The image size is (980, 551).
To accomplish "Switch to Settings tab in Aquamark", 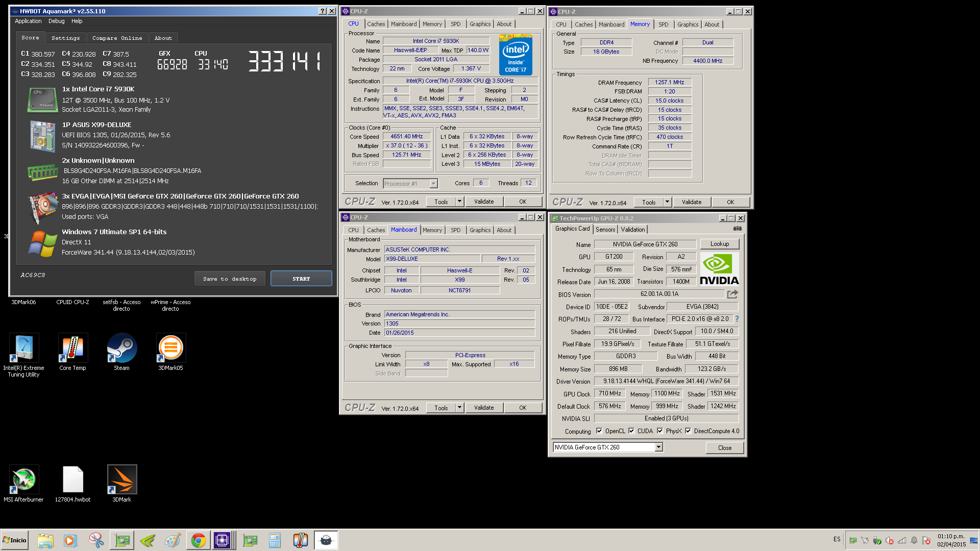I will coord(65,38).
